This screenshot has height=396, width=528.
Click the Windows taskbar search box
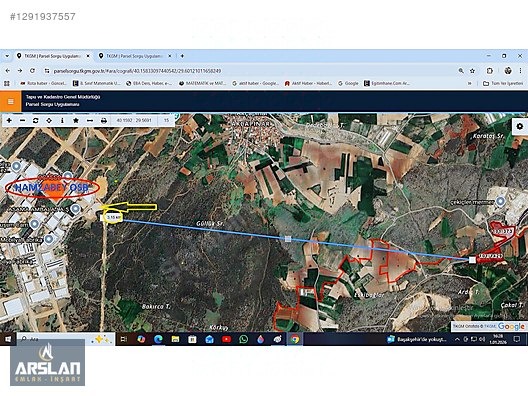(x=66, y=339)
